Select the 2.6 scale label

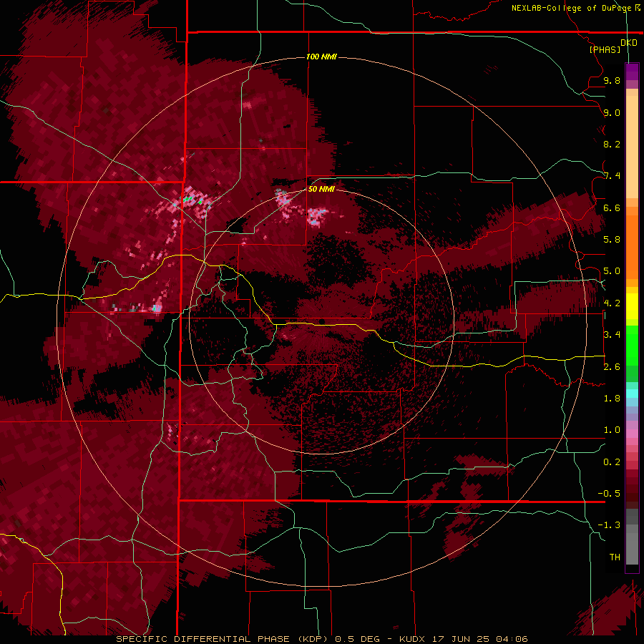612,367
